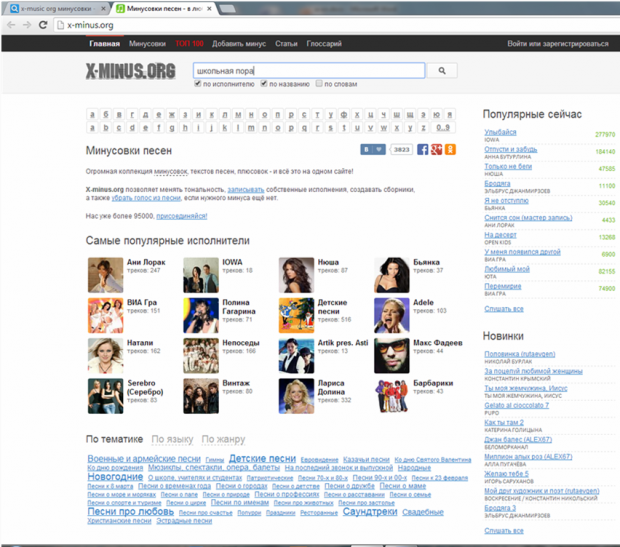The height and width of the screenshot is (547, 620).
Task: Open Барбарики artist thumbnail
Action: (392, 396)
